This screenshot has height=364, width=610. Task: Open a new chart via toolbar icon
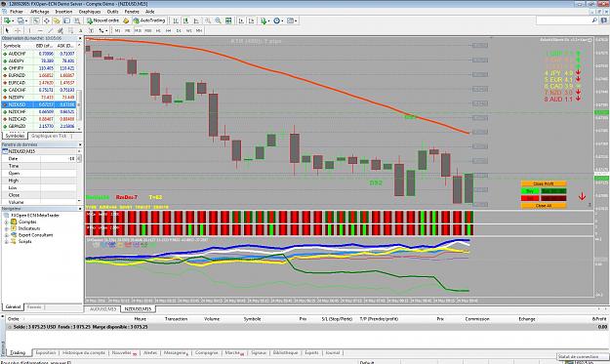coord(7,20)
